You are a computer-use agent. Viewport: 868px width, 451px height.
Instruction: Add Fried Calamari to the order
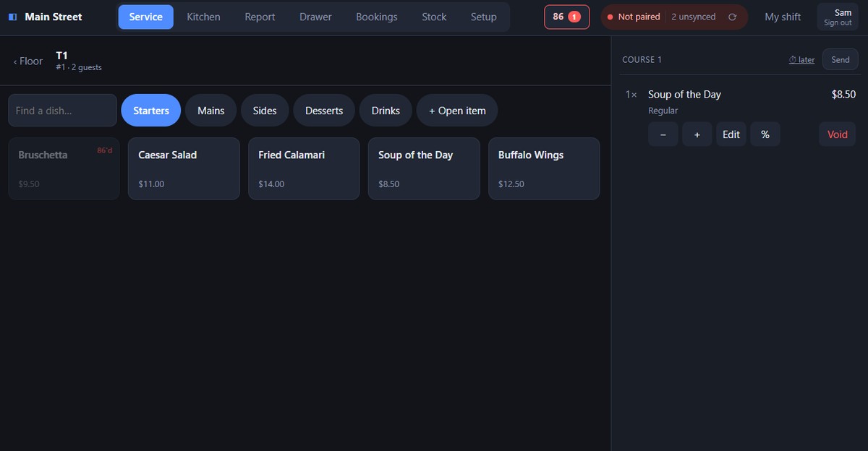304,168
